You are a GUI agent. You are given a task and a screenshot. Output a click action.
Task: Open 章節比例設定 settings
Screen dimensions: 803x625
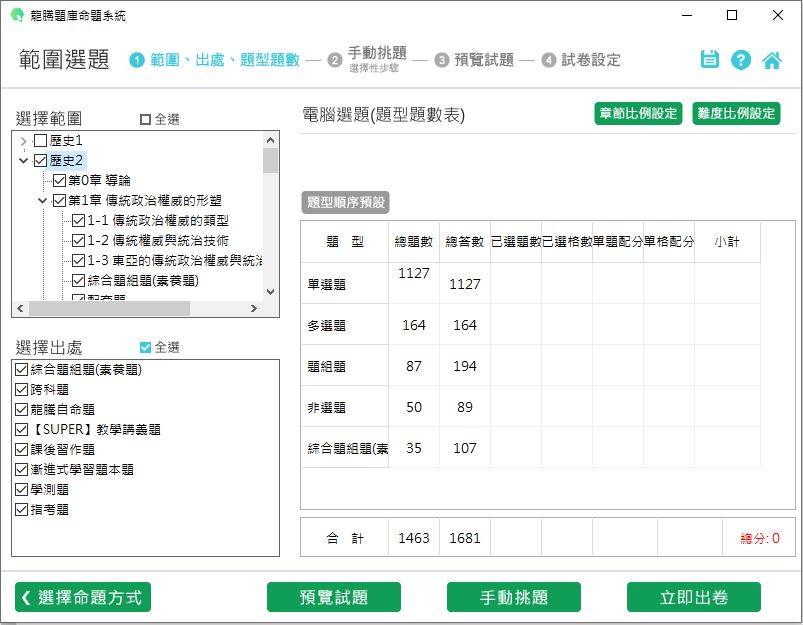[638, 113]
